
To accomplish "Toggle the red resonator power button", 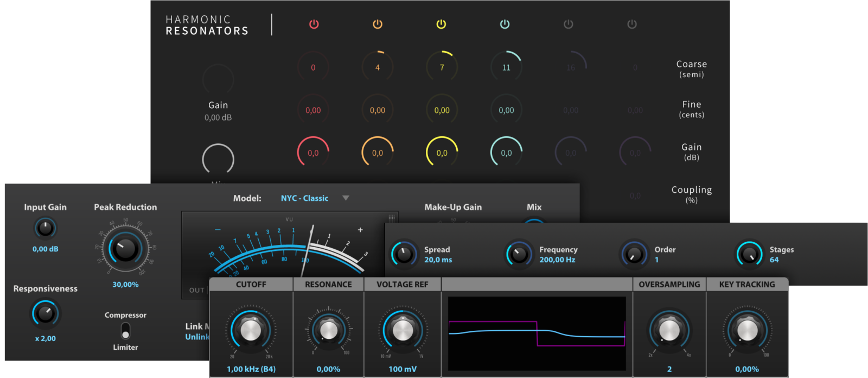I will pos(314,24).
